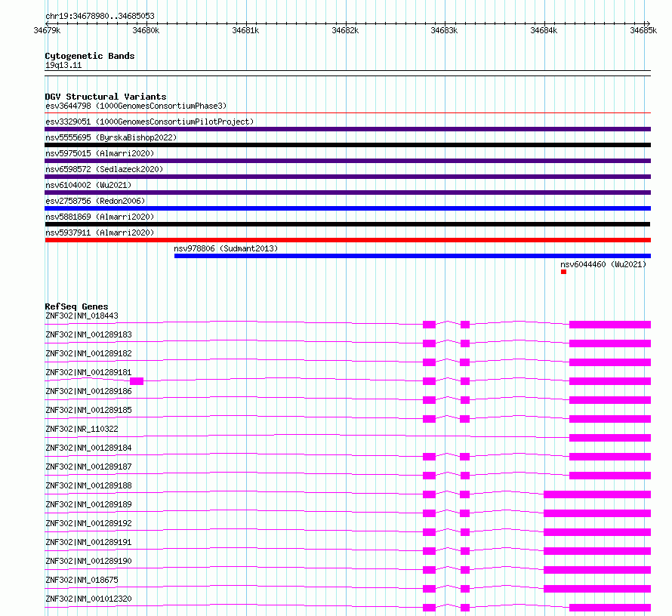Image resolution: width=672 pixels, height=616 pixels.
Task: Select the second small exon of NM_001289187
Action: pyautogui.click(x=465, y=476)
